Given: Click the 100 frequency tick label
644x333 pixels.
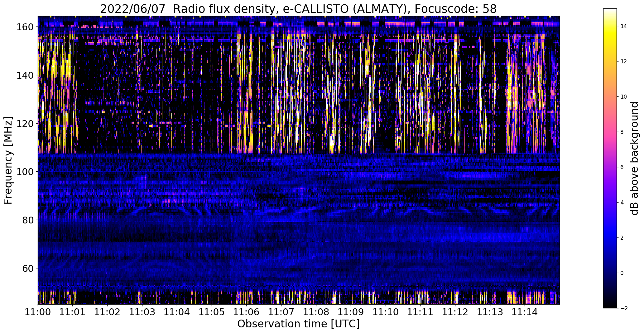Looking at the screenshot, I should point(25,172).
